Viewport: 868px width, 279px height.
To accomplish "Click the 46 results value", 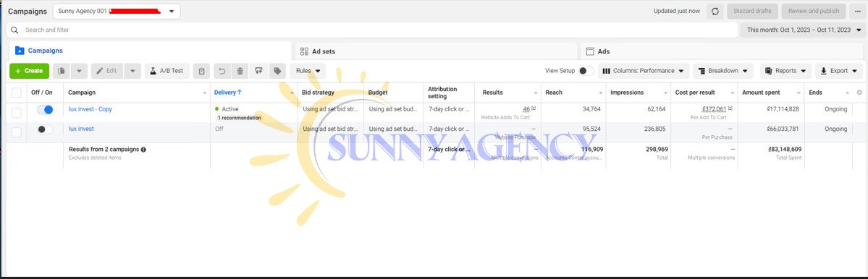I will pos(526,109).
